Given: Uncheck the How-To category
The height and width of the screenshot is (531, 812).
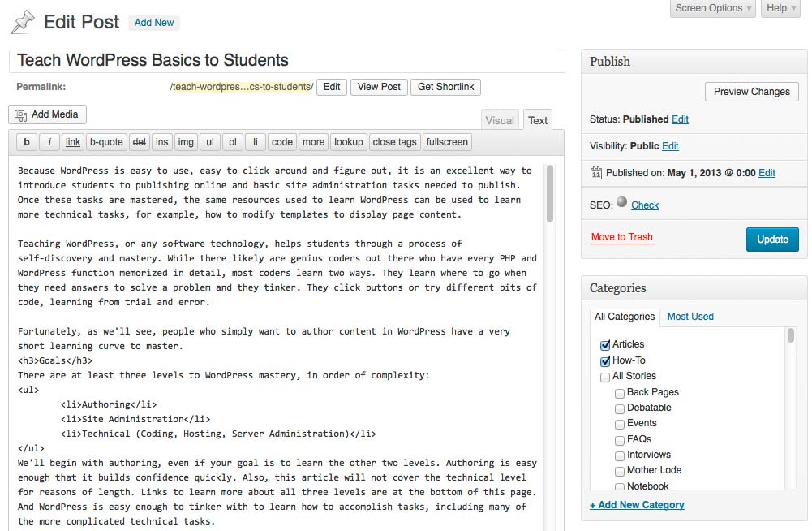Looking at the screenshot, I should [x=605, y=361].
